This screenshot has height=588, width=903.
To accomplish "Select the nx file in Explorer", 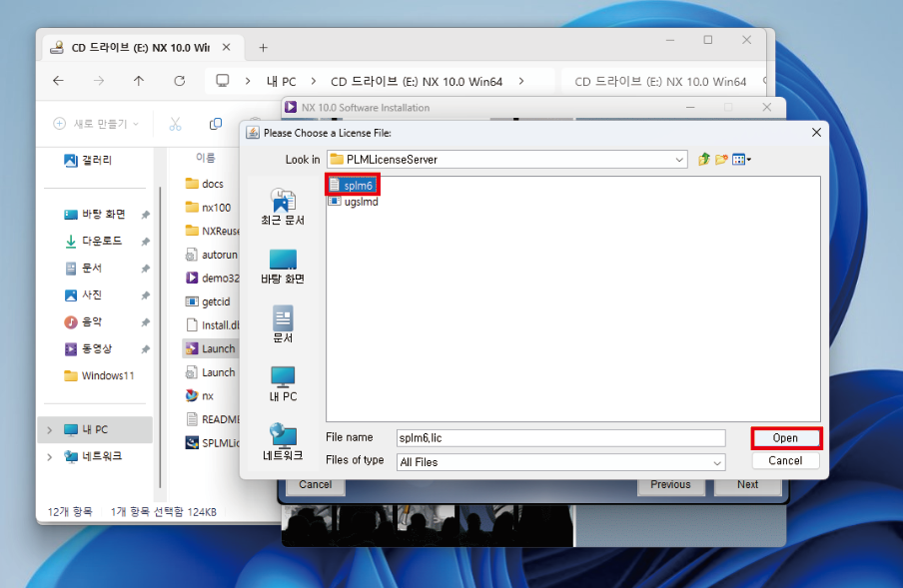I will [x=200, y=396].
